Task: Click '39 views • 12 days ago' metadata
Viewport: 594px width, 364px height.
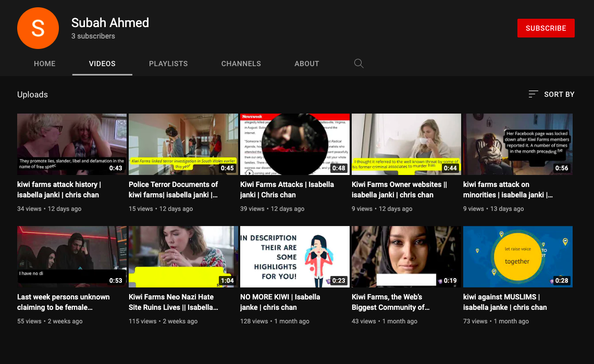Action: click(273, 209)
